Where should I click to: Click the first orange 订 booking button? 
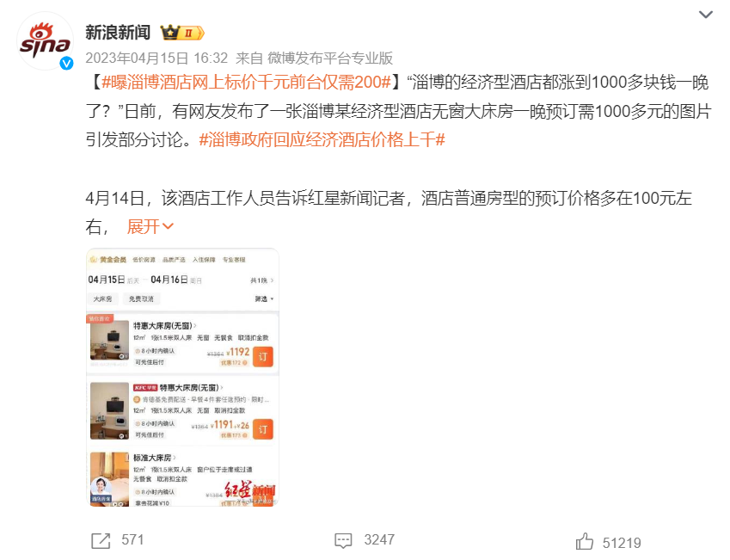point(263,356)
